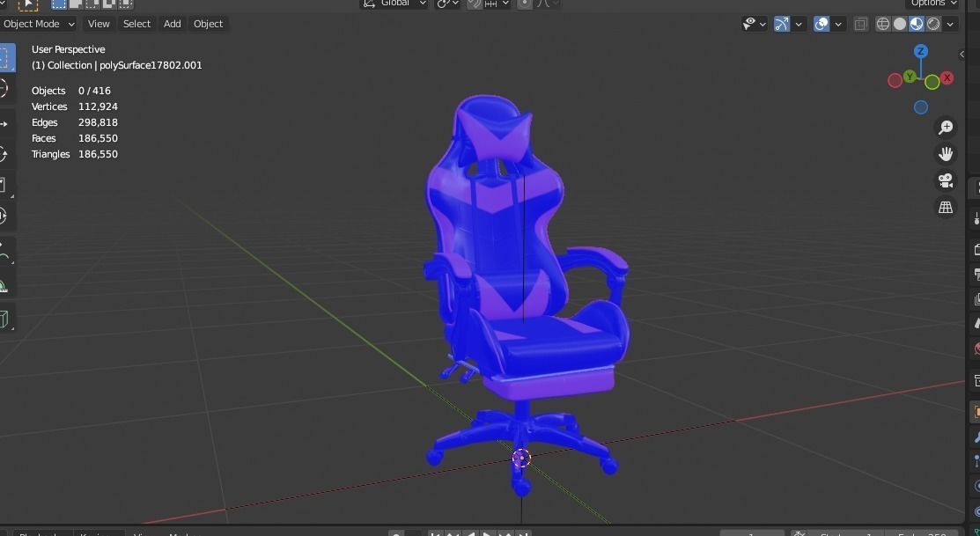Click the Vertices "112,924" statistic

point(98,106)
